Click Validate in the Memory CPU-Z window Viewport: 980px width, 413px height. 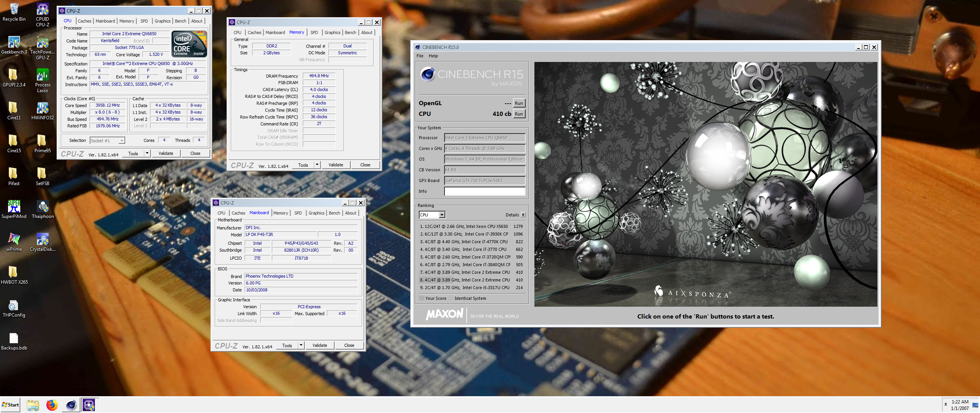336,165
